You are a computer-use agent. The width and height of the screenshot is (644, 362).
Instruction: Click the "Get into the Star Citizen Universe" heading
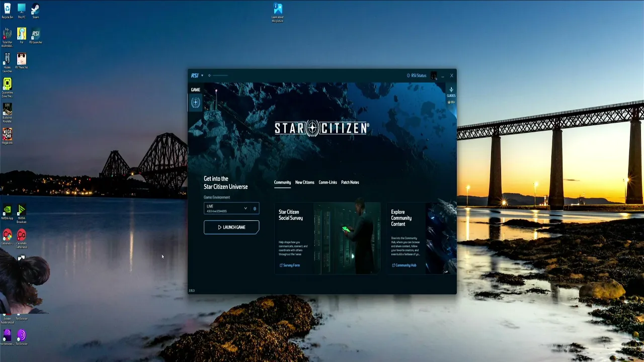pos(225,183)
